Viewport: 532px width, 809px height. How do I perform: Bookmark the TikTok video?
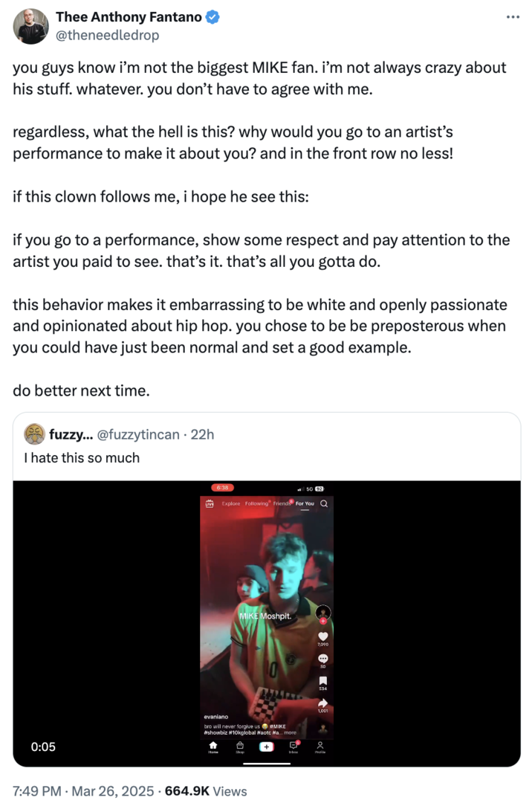click(322, 680)
